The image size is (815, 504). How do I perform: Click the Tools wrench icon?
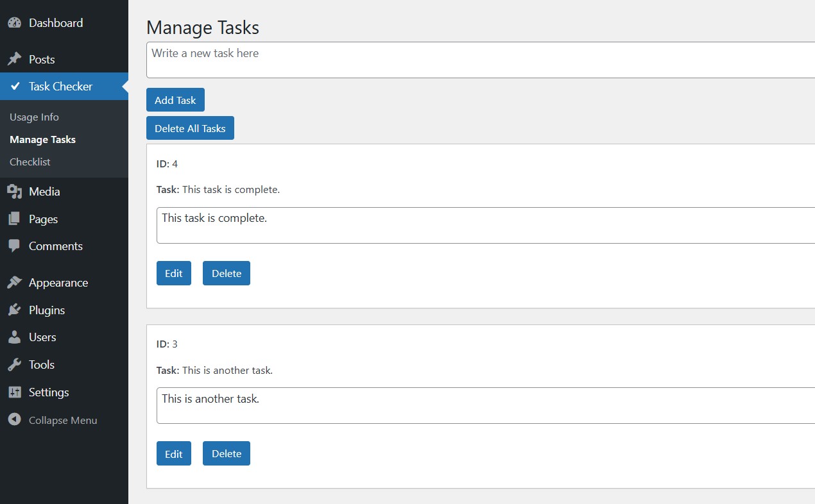coord(14,365)
